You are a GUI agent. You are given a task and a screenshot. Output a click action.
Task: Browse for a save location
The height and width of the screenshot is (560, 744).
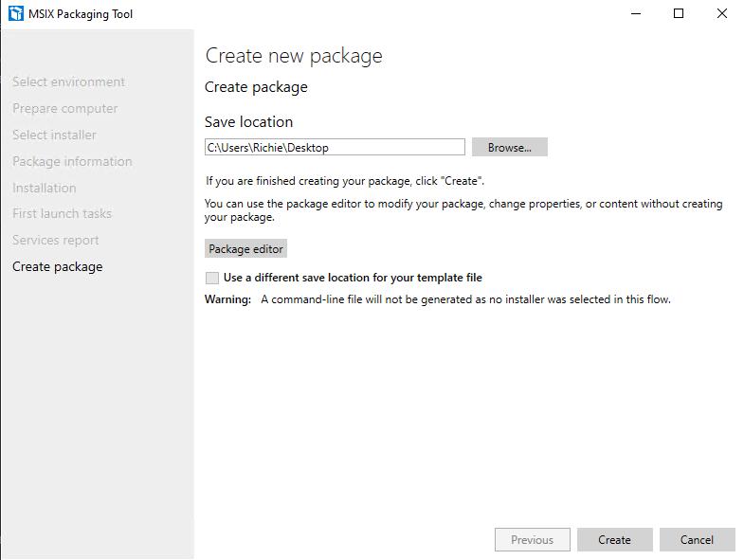click(510, 147)
